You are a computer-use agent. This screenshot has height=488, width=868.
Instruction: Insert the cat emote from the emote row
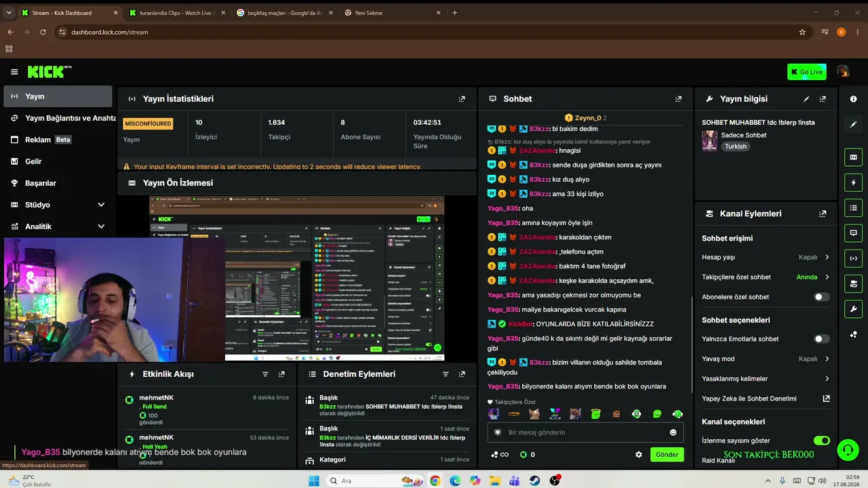click(534, 414)
